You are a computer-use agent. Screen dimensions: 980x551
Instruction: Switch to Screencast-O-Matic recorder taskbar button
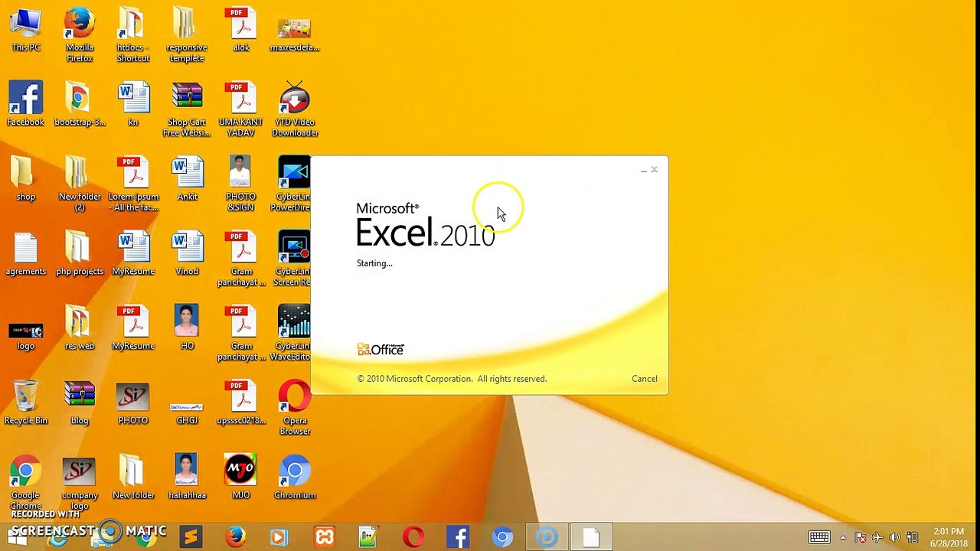pos(547,537)
